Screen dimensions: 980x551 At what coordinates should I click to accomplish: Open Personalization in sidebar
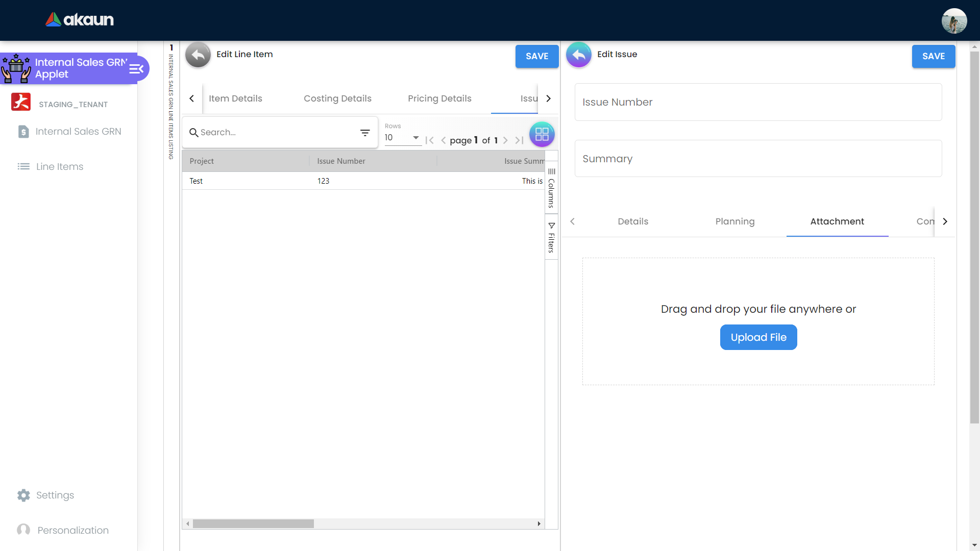(x=73, y=530)
